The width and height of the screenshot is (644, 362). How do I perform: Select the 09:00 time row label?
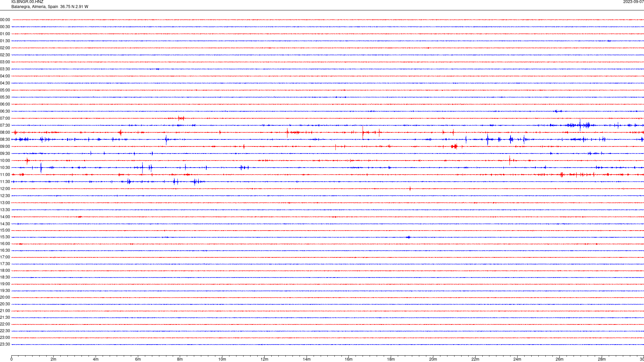[x=5, y=146]
